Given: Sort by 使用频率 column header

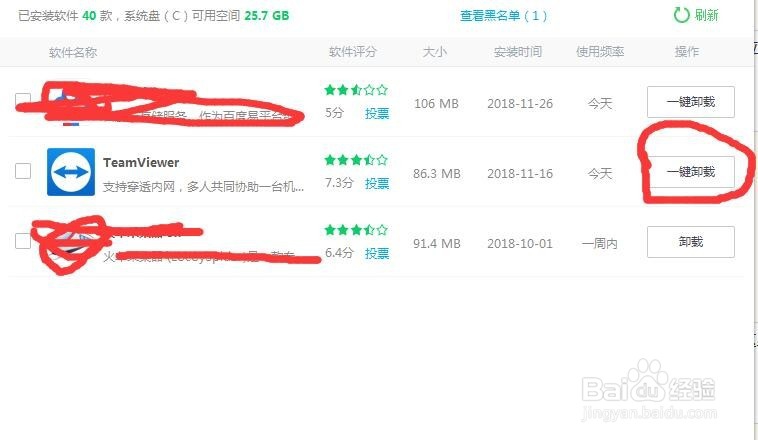Looking at the screenshot, I should [600, 52].
